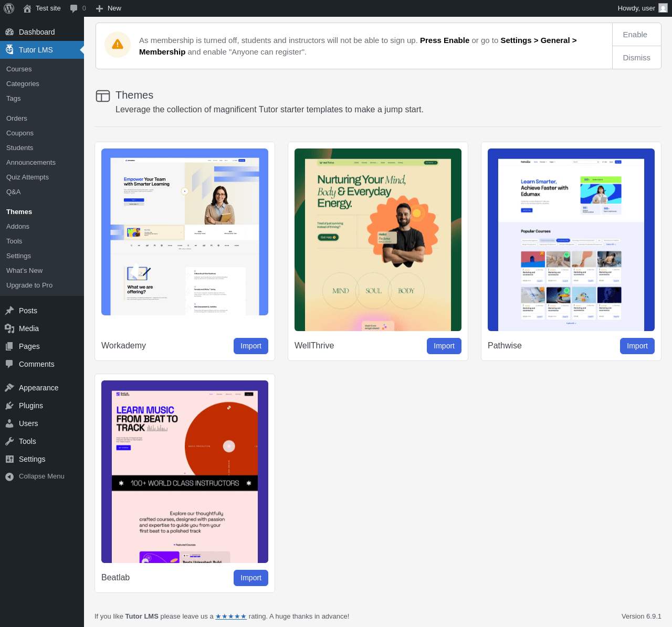Click the Tutor LMS menu label
The image size is (672, 627).
tap(36, 50)
